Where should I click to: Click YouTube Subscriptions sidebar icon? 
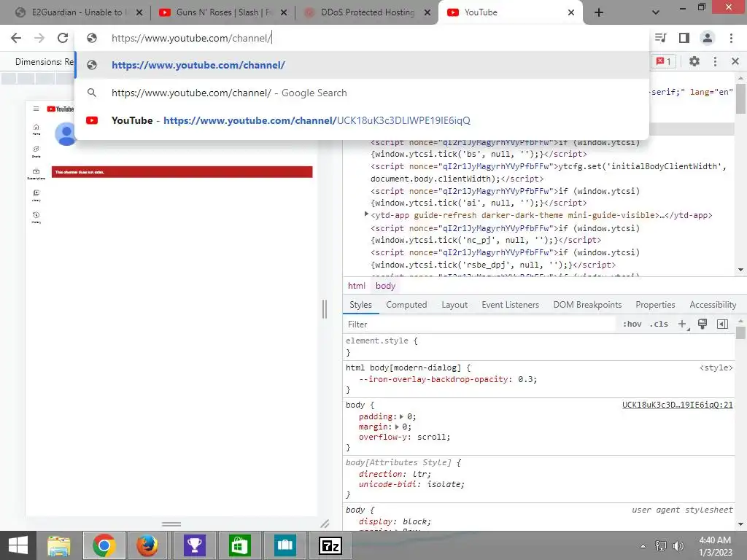click(36, 174)
